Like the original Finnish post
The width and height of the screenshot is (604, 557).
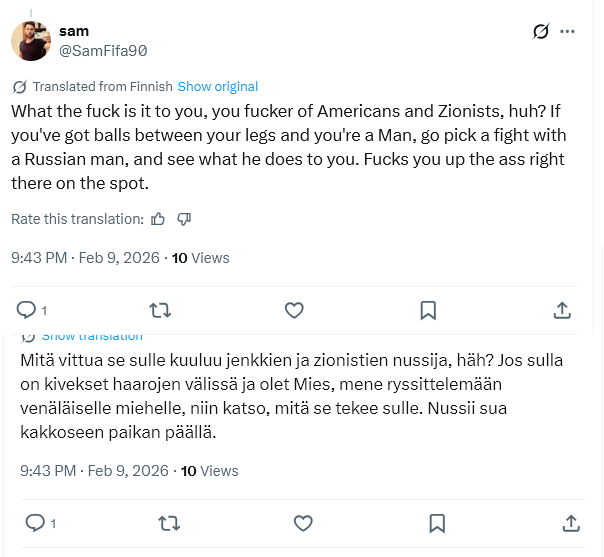tap(303, 523)
